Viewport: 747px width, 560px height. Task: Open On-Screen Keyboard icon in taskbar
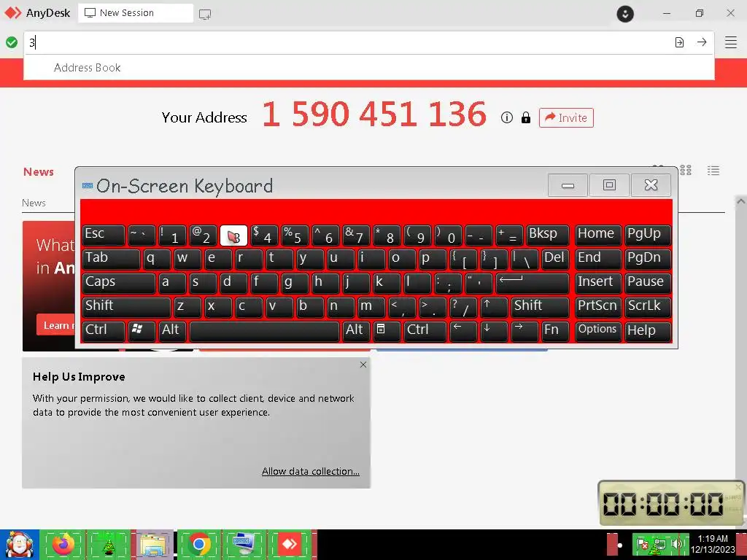tap(244, 544)
